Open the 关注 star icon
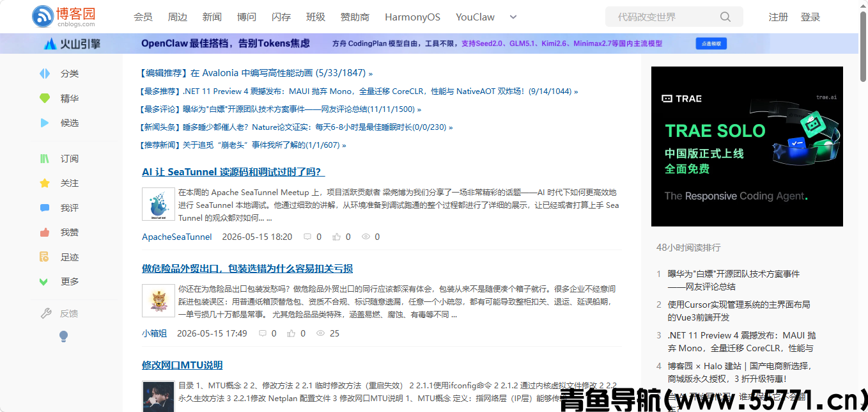The image size is (868, 412). pos(45,183)
